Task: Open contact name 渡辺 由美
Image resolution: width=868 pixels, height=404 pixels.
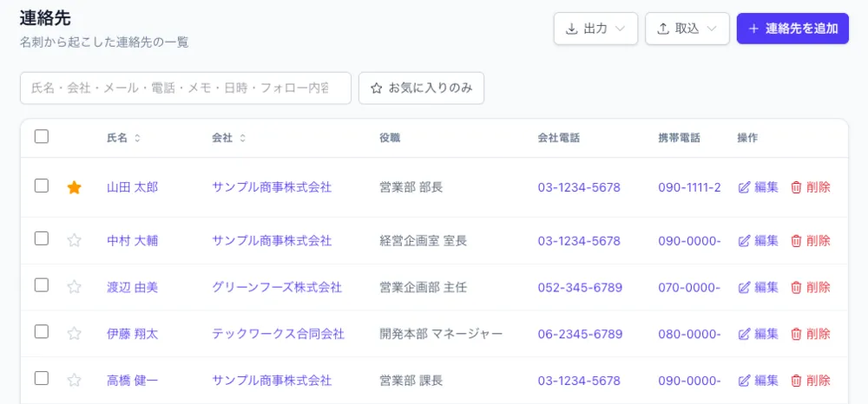Action: (x=132, y=287)
